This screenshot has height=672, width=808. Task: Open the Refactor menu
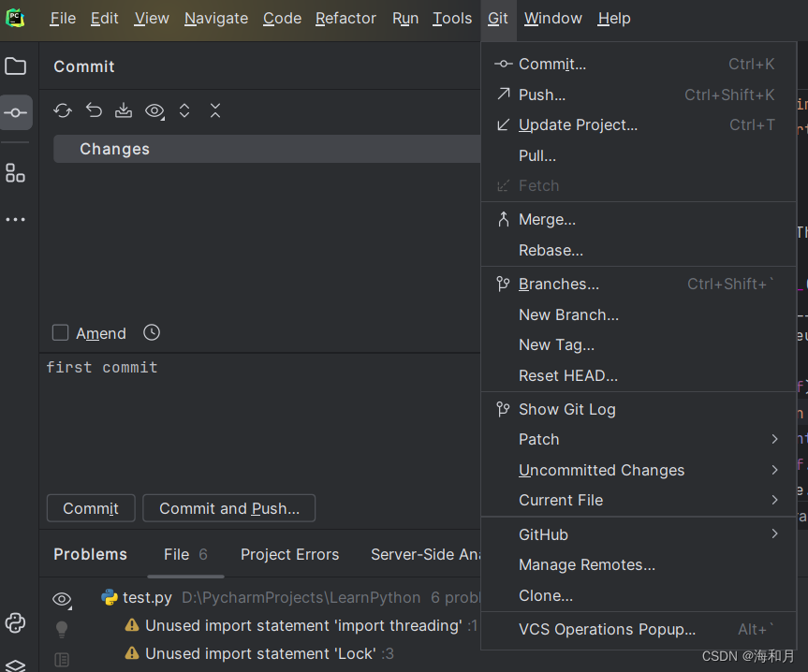tap(345, 18)
